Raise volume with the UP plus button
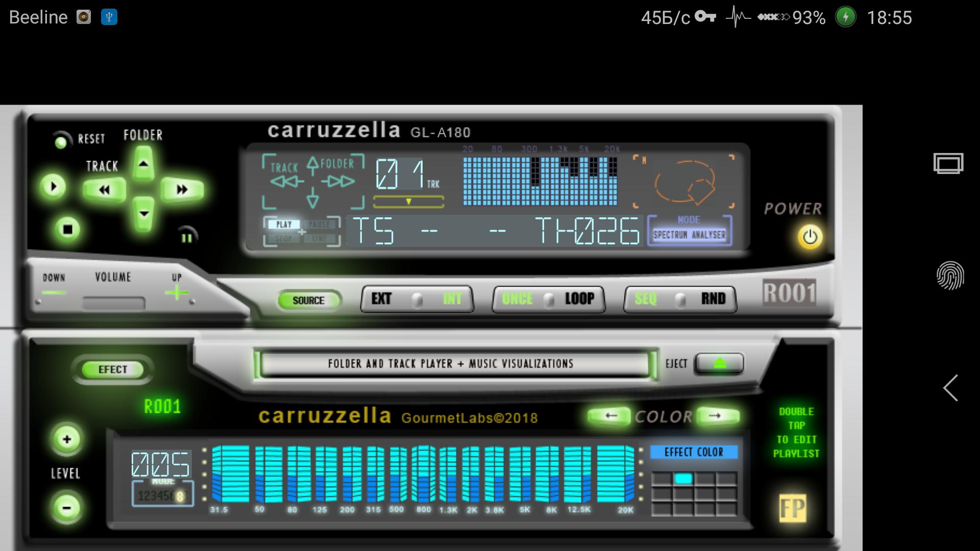 click(177, 293)
